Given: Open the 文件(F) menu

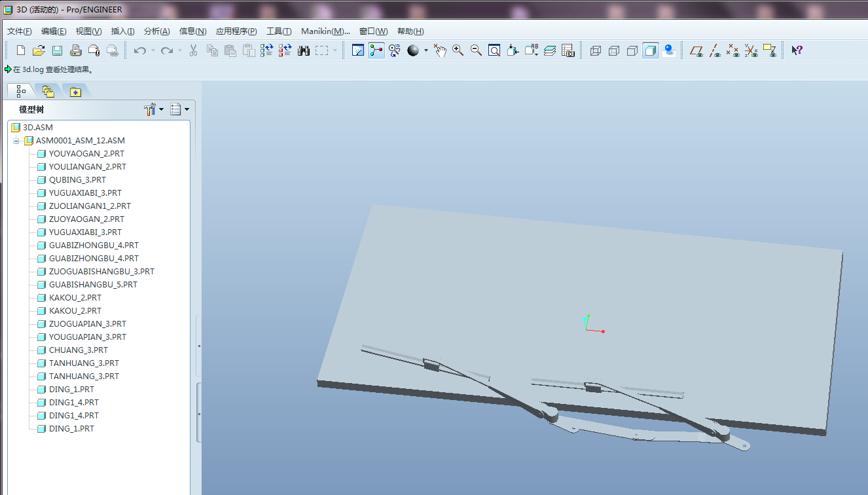Looking at the screenshot, I should coord(20,31).
